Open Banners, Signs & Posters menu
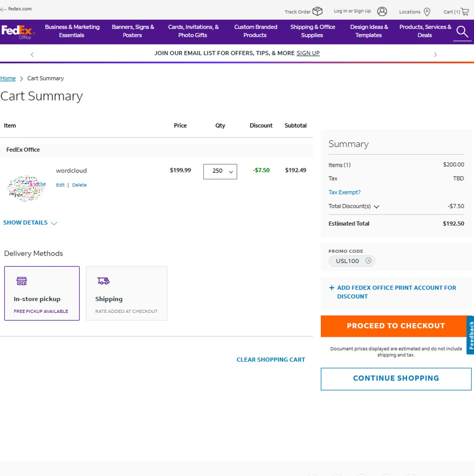This screenshot has width=474, height=476. click(133, 31)
